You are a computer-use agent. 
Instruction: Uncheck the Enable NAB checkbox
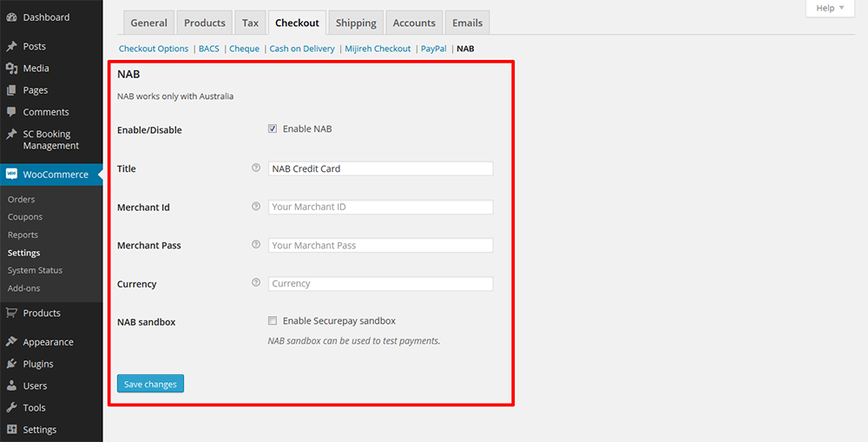[x=273, y=129]
